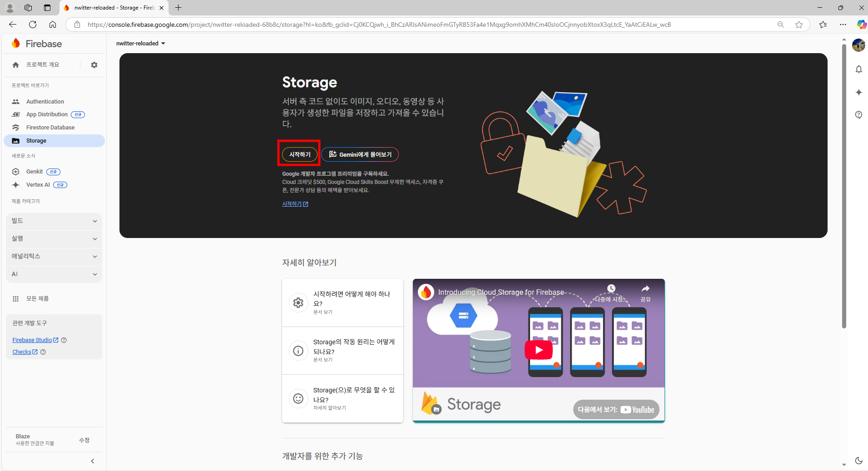Click Gemini에게 물어보기 button
Screen dimensions: 868x471
pyautogui.click(x=360, y=154)
